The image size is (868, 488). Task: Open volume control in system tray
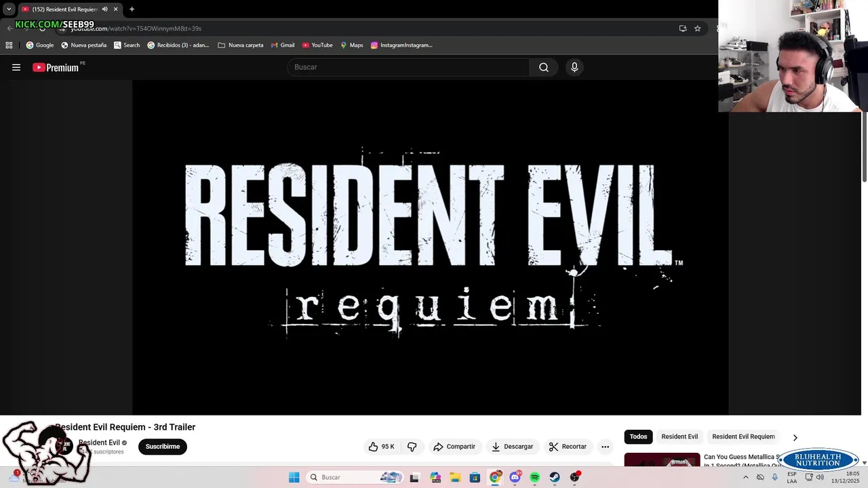[x=820, y=477]
